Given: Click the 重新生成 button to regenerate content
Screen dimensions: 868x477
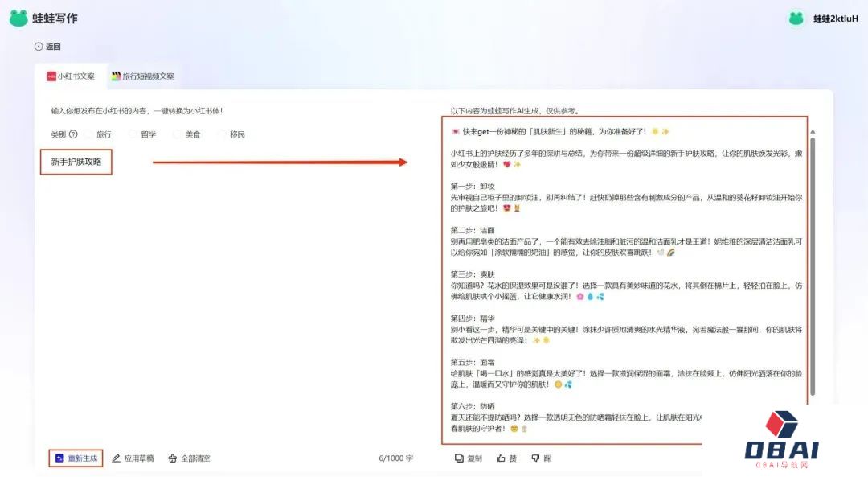Looking at the screenshot, I should [76, 458].
